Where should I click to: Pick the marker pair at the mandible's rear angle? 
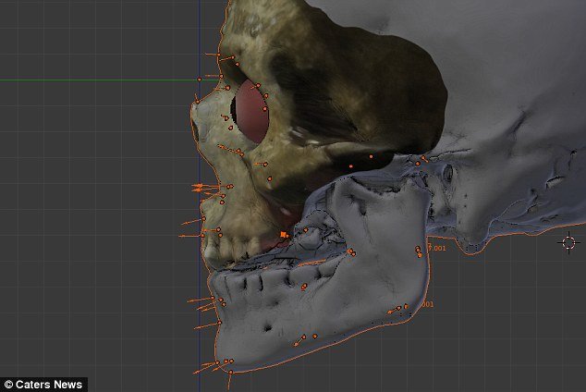tap(400, 308)
